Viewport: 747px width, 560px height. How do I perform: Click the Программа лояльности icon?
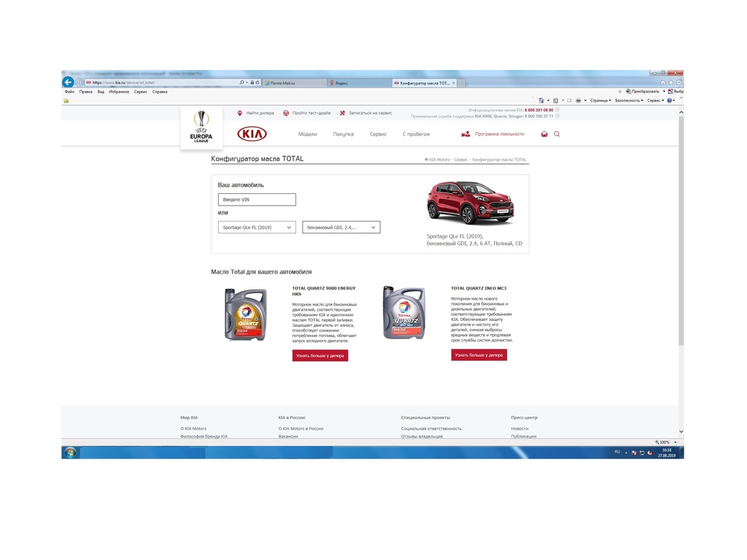[x=465, y=134]
